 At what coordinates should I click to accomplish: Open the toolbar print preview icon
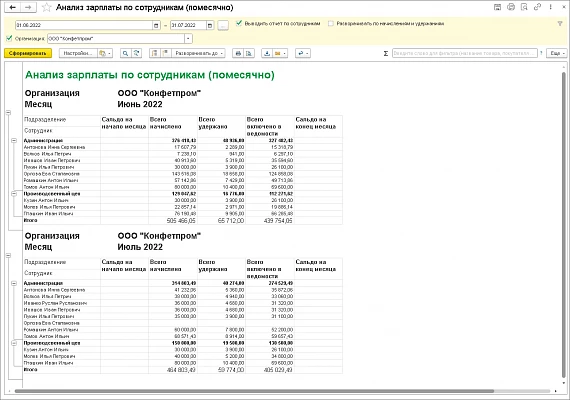[249, 53]
